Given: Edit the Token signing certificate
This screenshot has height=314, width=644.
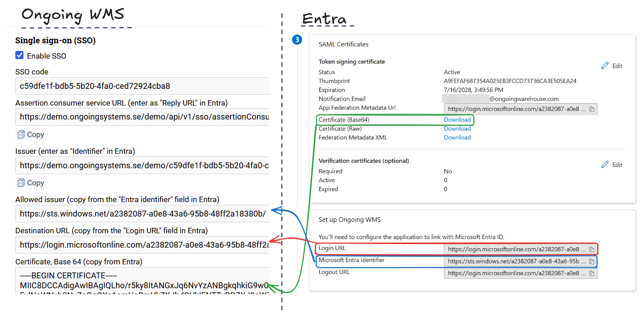Looking at the screenshot, I should pos(612,66).
